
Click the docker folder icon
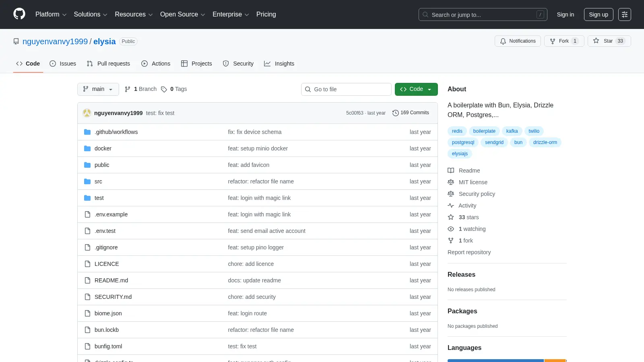pos(87,148)
